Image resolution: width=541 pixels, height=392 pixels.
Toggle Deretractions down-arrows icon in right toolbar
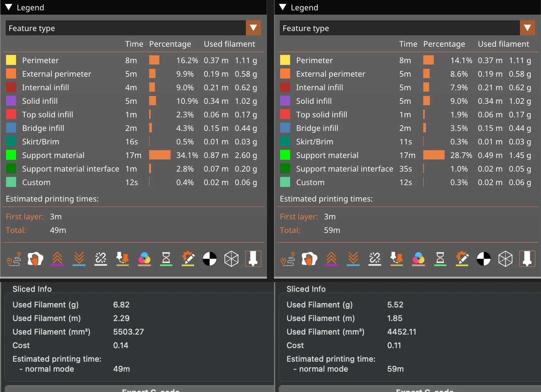point(353,259)
